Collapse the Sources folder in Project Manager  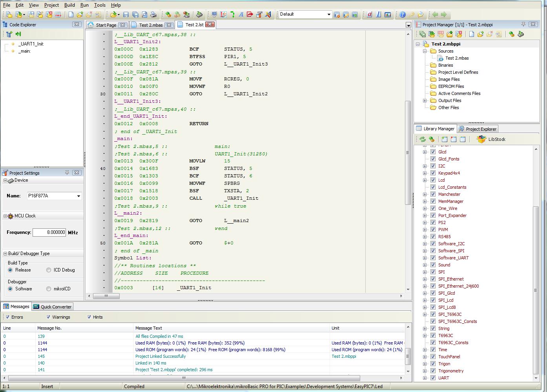coord(425,51)
